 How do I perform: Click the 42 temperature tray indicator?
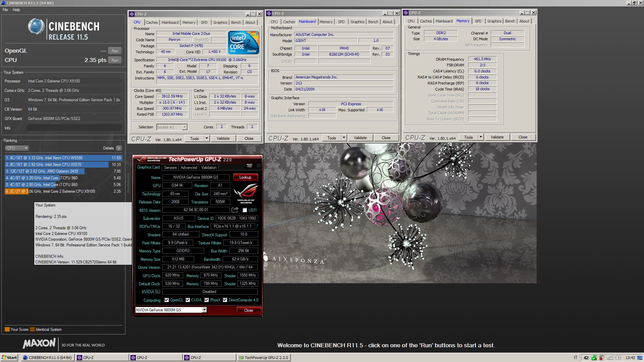point(586,358)
